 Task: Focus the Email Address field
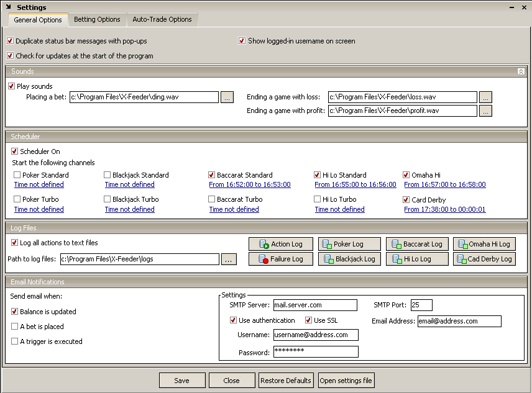[x=459, y=321]
